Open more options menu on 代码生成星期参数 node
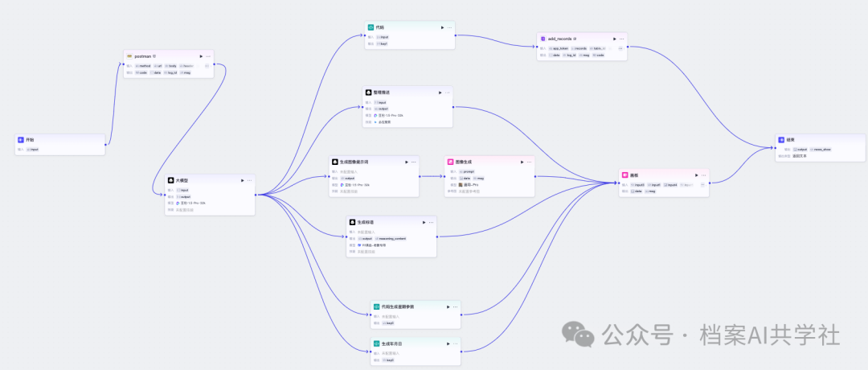The image size is (868, 370). [456, 306]
